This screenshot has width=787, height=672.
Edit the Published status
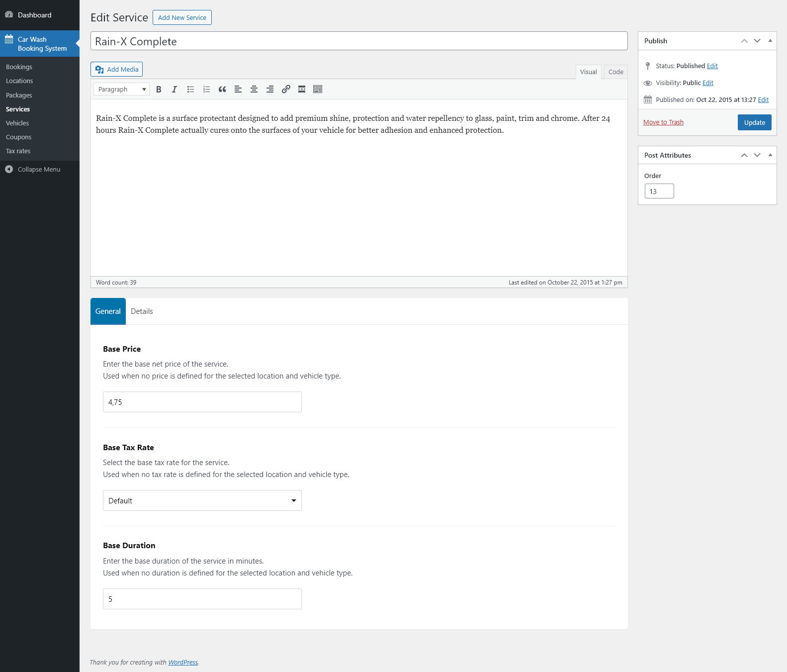click(712, 66)
